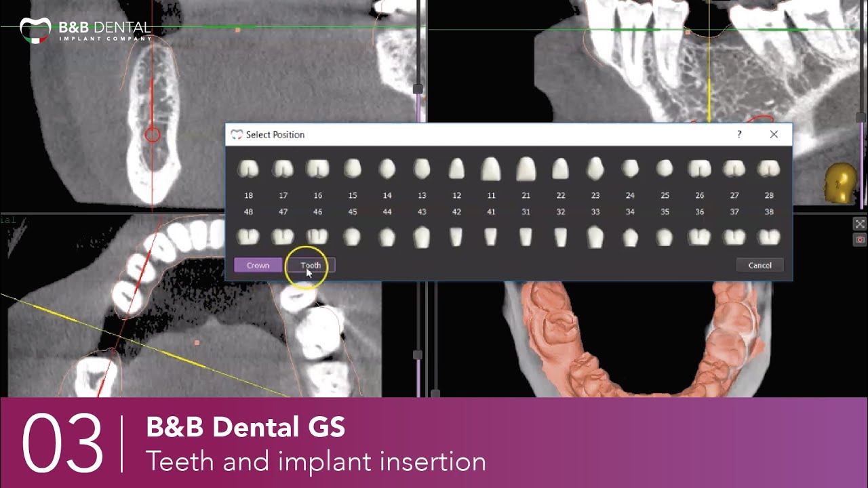Viewport: 868px width, 488px height.
Task: Open help for Select Position dialog
Action: coord(739,134)
